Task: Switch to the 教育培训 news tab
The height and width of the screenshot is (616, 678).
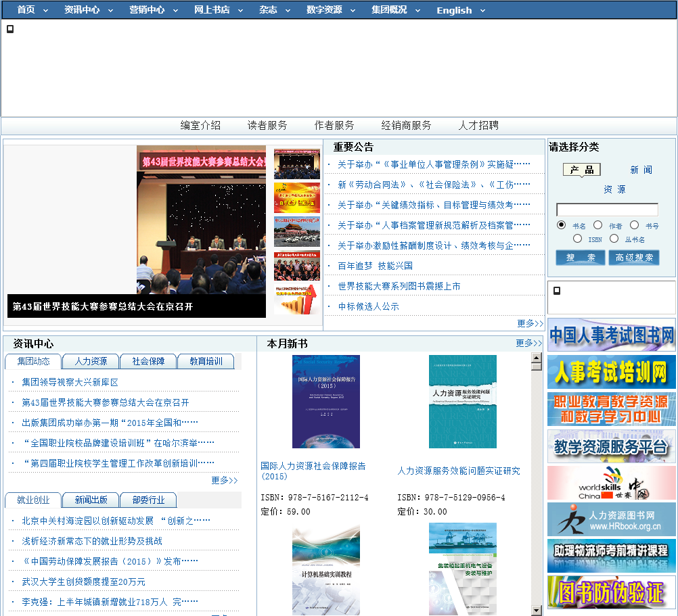Action: pos(206,361)
